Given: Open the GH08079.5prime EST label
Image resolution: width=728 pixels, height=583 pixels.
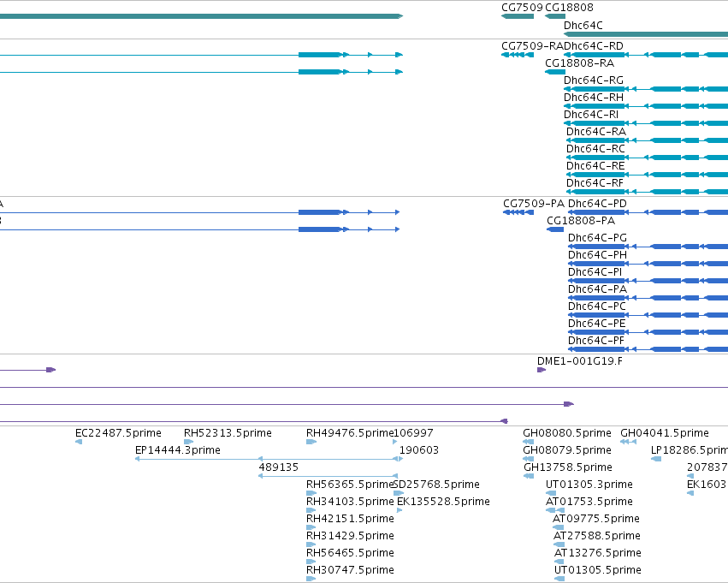Looking at the screenshot, I should (x=567, y=450).
